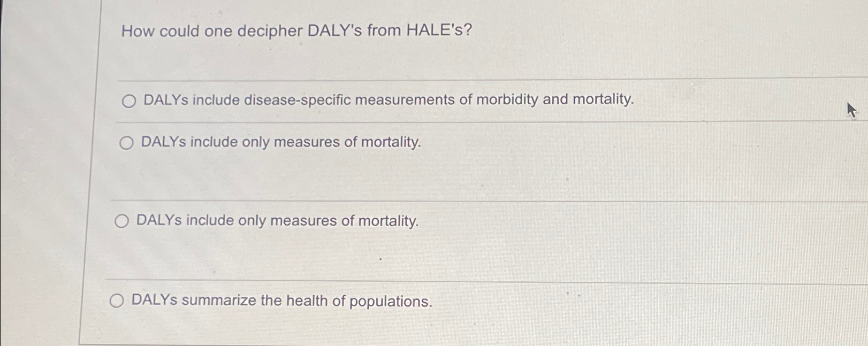Click the morbidity and mortality answer text
Image resolution: width=868 pixels, height=346 pixels.
[386, 100]
